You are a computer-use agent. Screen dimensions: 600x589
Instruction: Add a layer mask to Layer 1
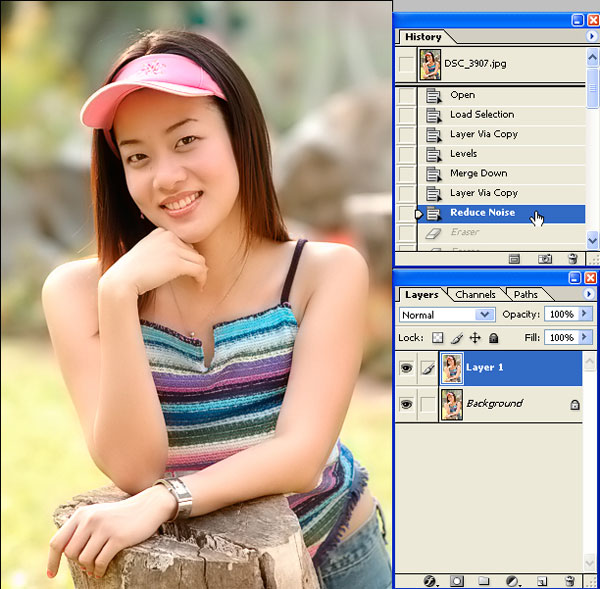[457, 581]
